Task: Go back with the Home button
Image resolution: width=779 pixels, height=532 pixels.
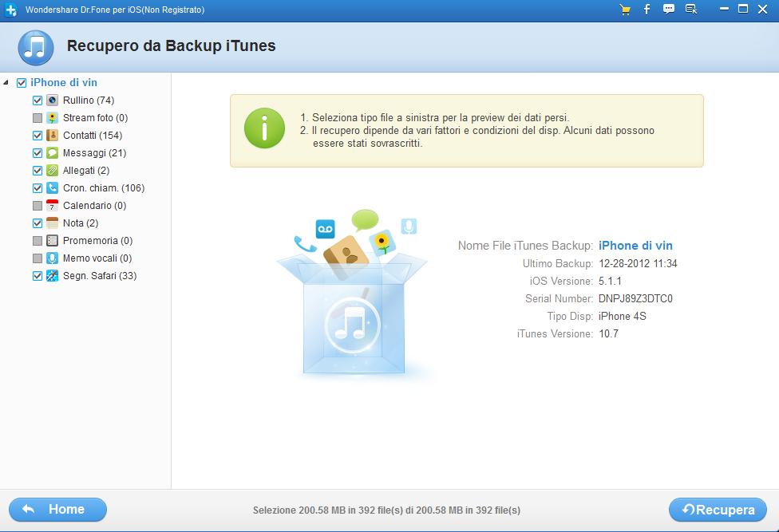Action: click(57, 510)
